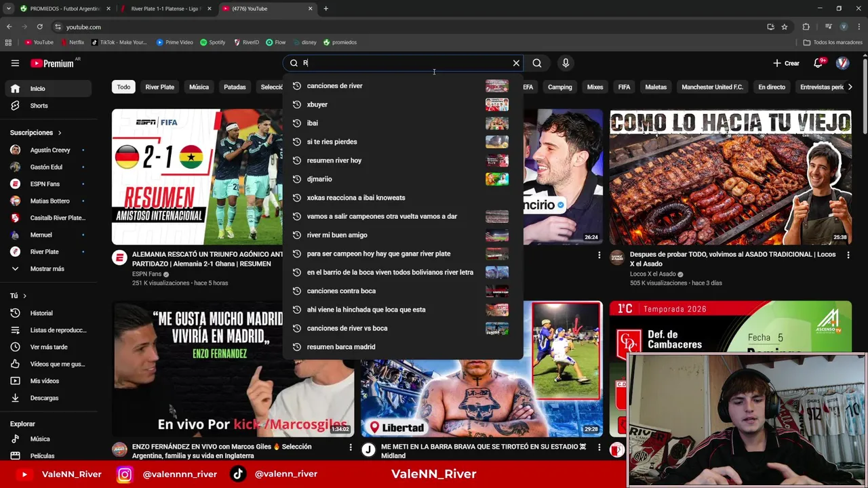Choose suggestion 'ibai'
Viewport: 868px width, 488px height.
coord(402,123)
